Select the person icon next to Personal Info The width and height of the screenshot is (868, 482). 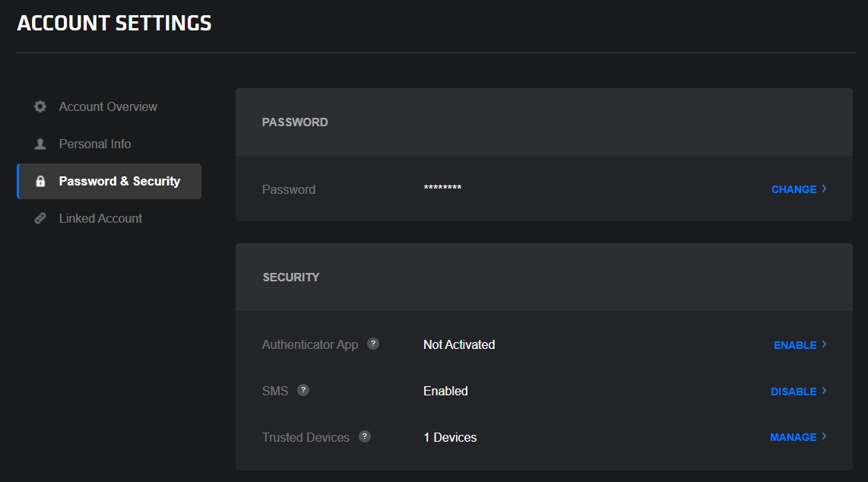point(40,144)
